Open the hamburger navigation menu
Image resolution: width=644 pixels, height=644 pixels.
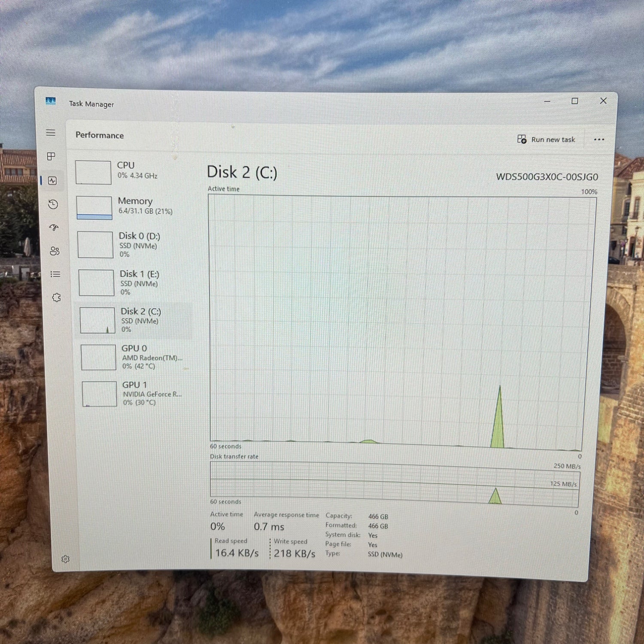point(51,133)
